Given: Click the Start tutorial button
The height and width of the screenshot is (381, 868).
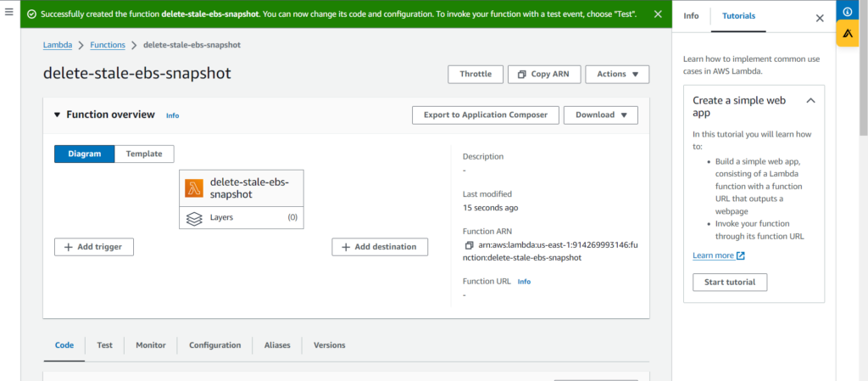Looking at the screenshot, I should (x=729, y=282).
